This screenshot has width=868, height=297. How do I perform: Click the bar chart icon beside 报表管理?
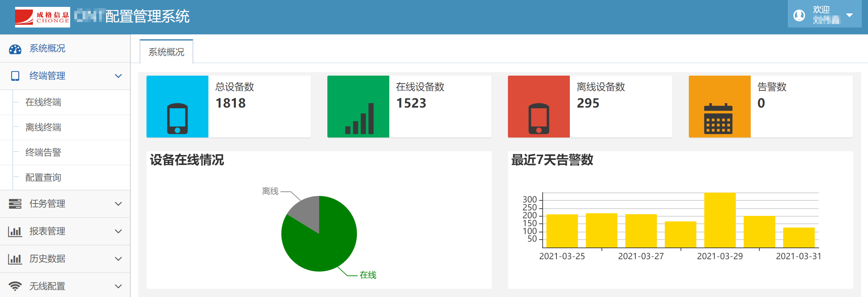point(15,231)
